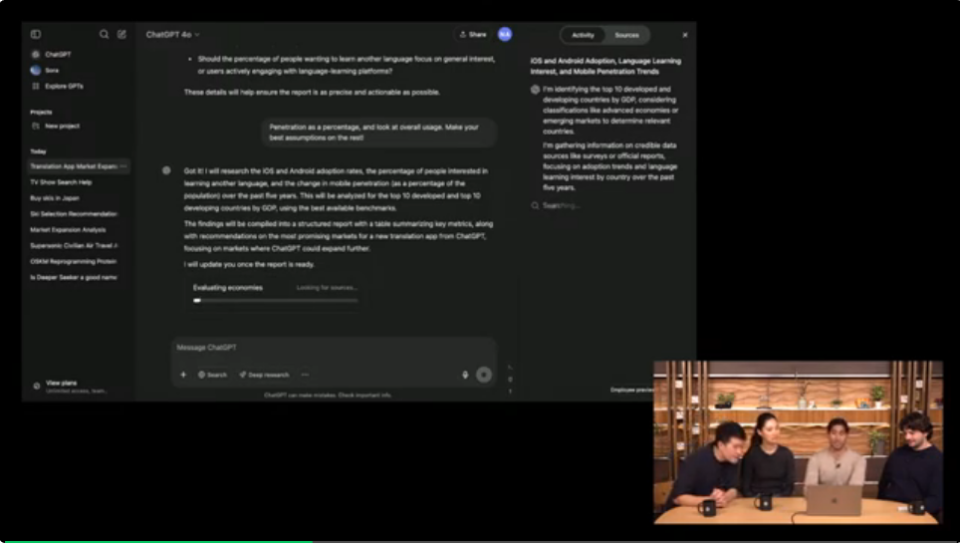Click the 'iOS and Android Adoption' panel heading
This screenshot has height=544, width=960.
coord(606,66)
